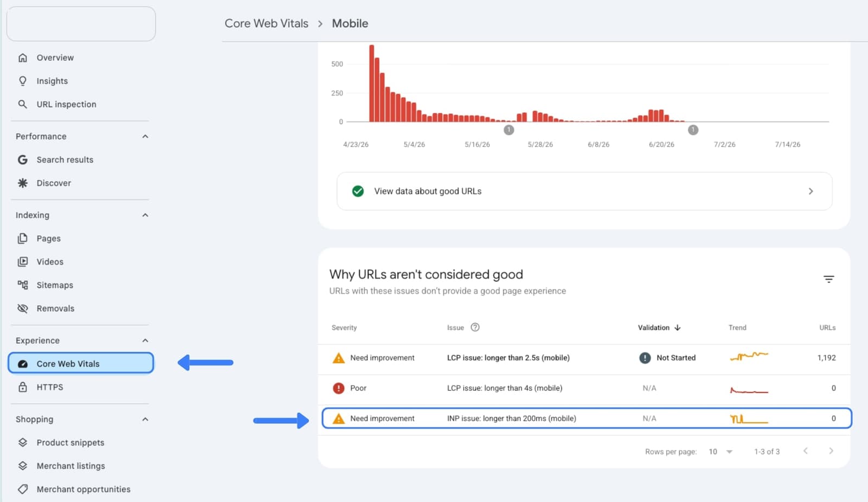Open Videos indexing report
Screen dimensions: 868x502
tap(50, 261)
